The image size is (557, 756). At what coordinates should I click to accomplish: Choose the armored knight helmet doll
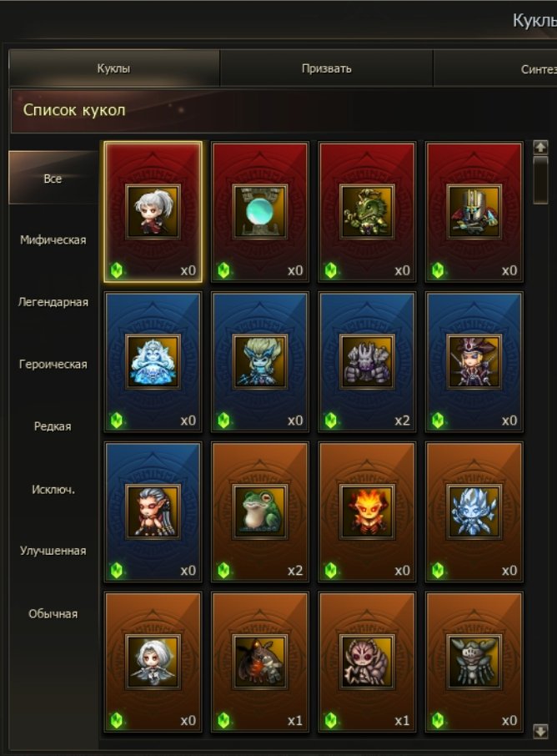[474, 212]
